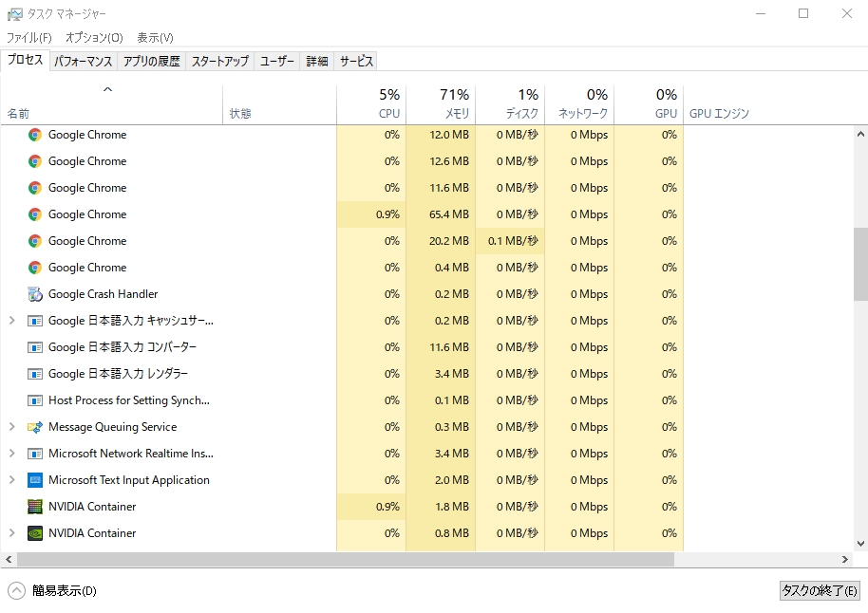Click the horizontal scrollbar right arrow
Screen dimensions: 868x613
[845, 559]
